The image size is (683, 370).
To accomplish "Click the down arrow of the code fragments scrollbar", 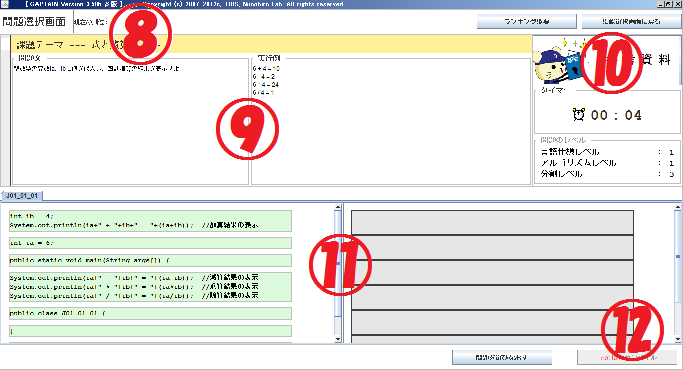I will pos(338,339).
